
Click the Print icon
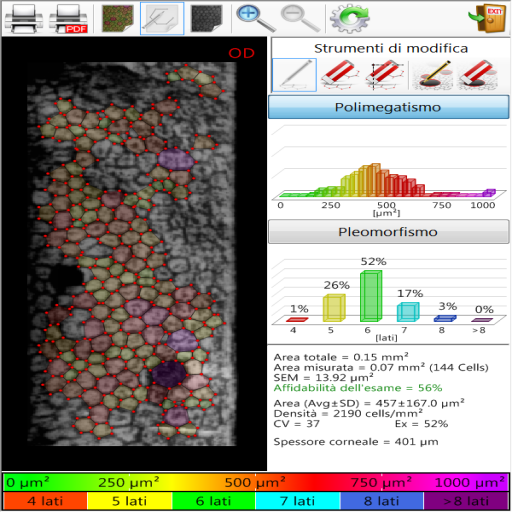[23, 19]
